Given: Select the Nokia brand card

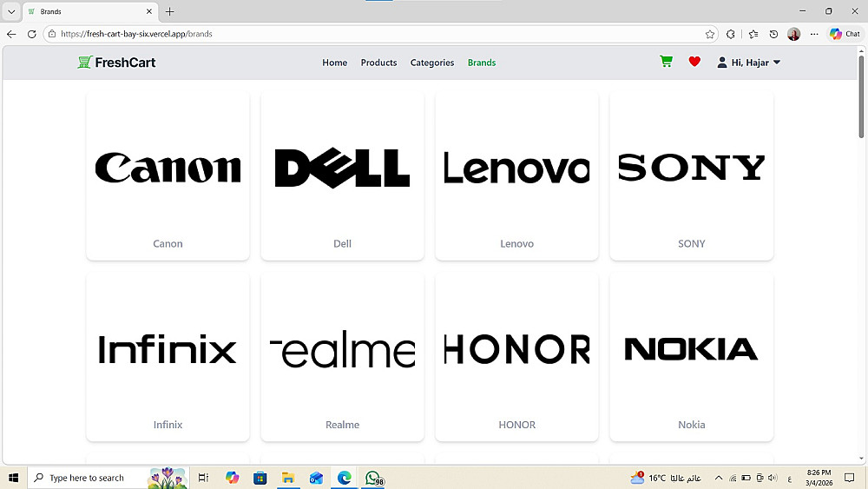Looking at the screenshot, I should pos(692,357).
